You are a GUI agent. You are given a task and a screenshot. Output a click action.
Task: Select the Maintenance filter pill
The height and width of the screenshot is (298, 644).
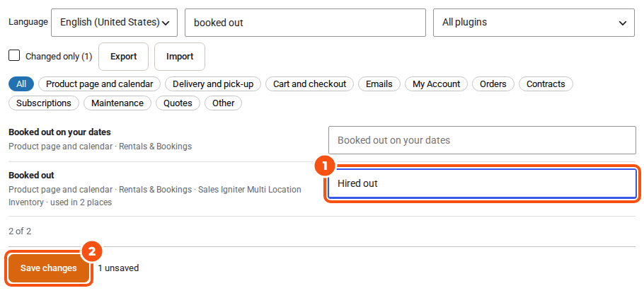click(x=117, y=103)
